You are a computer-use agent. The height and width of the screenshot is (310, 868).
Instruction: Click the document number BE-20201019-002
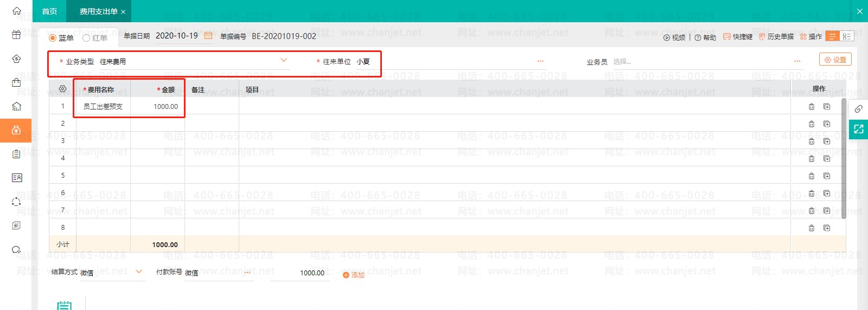(x=284, y=36)
